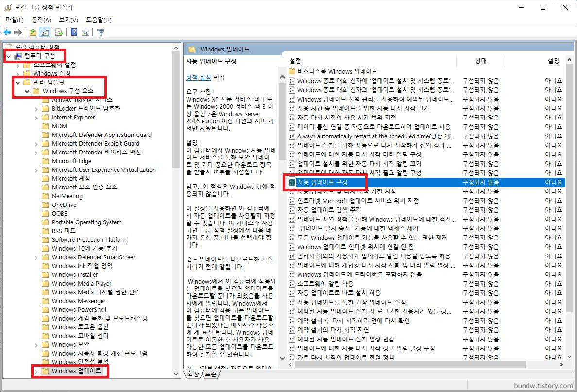Toggle the Show/Hide Console Tree toolbar icon
Screen dimensions: 577x392
click(x=45, y=33)
